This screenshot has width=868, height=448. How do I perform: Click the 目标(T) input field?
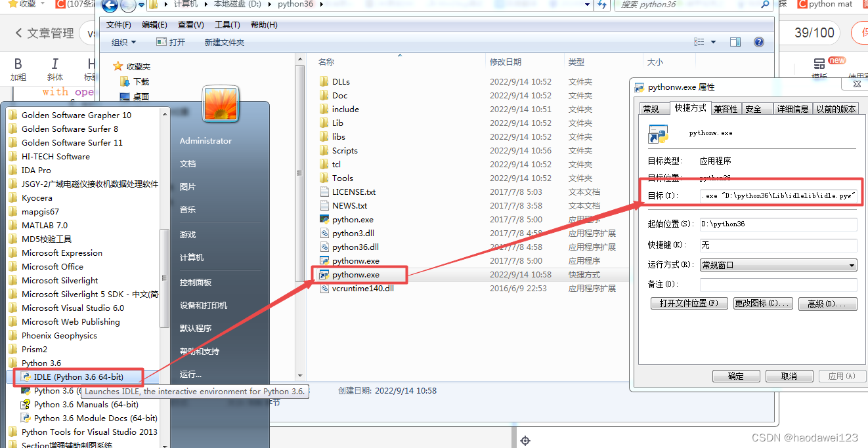click(x=778, y=195)
